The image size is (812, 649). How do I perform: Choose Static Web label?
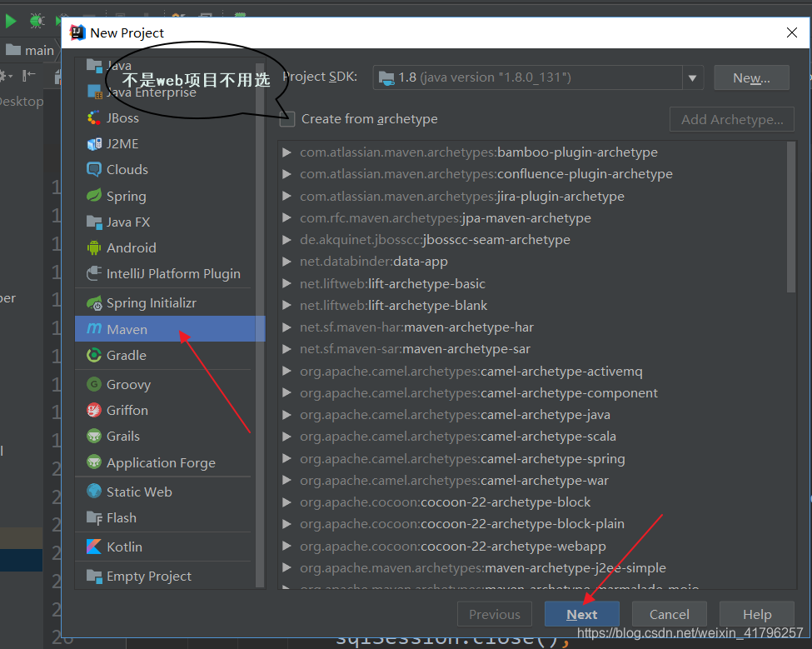coord(139,492)
